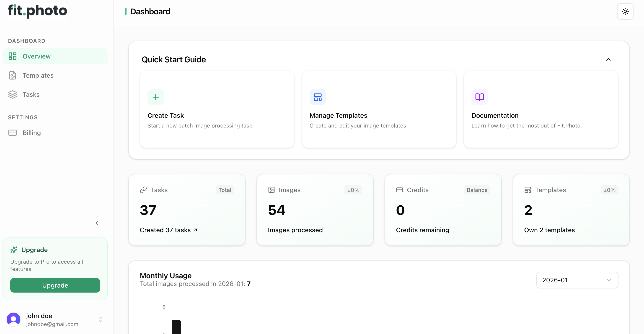Collapse the sidebar with the chevron arrow
The image size is (644, 334).
[x=97, y=223]
